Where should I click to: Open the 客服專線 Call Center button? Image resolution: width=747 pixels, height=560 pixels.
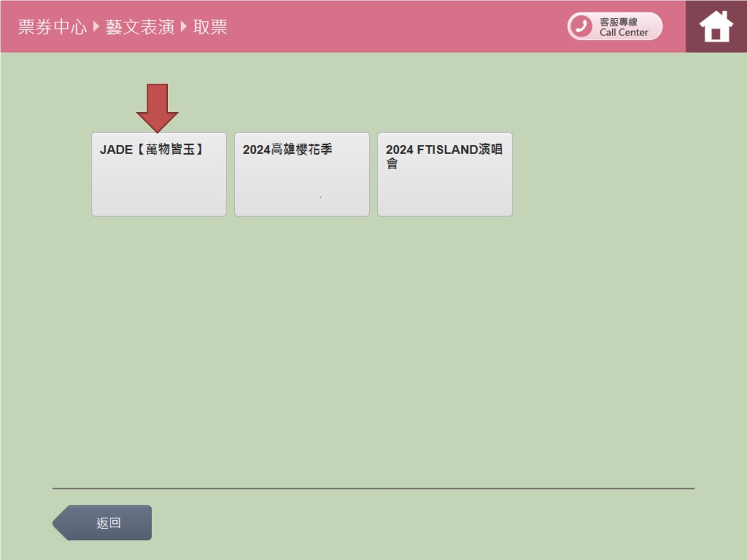[615, 26]
